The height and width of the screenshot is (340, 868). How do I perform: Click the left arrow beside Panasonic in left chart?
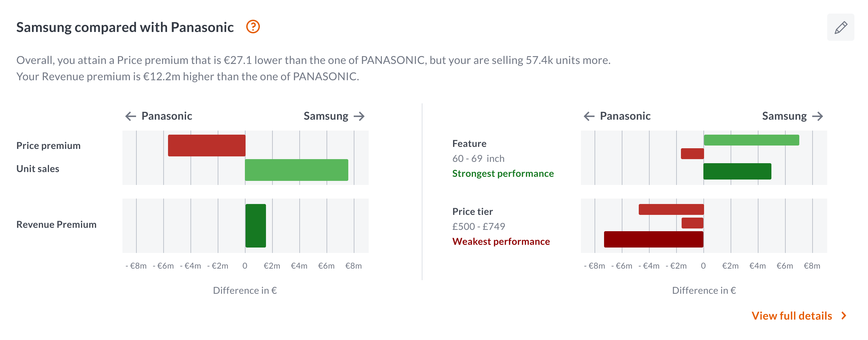pyautogui.click(x=131, y=116)
